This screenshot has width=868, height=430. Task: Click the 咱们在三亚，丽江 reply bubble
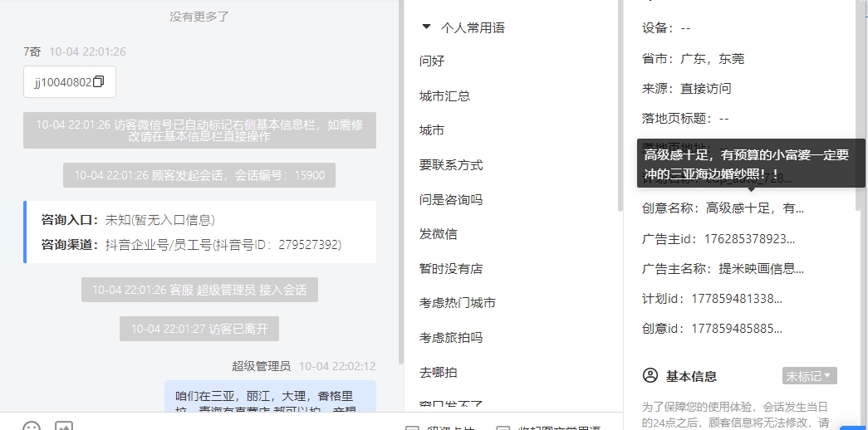coord(270,397)
